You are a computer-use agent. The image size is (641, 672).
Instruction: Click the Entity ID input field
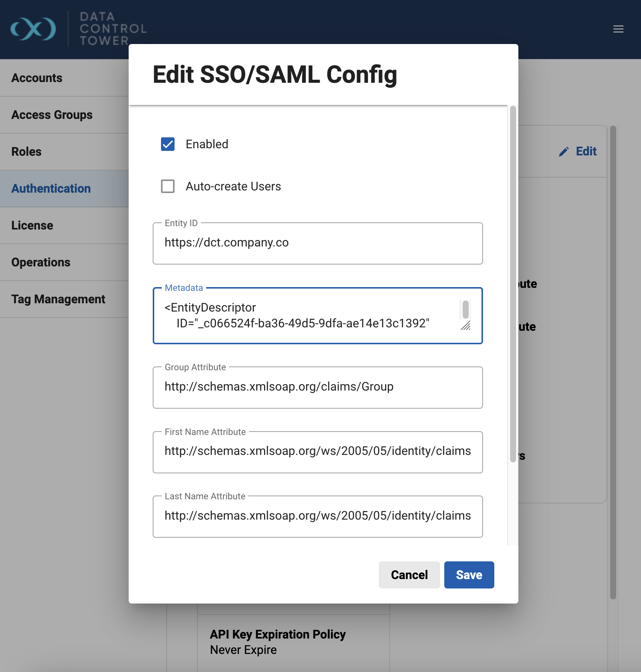(x=318, y=243)
